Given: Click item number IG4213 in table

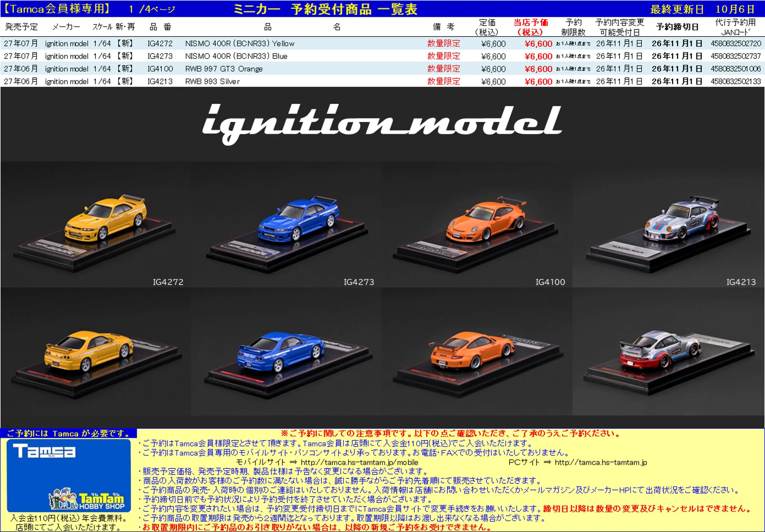Looking at the screenshot, I should [160, 81].
